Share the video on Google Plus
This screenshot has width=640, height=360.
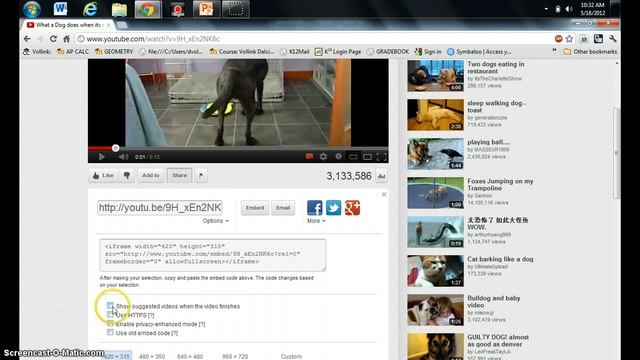352,208
